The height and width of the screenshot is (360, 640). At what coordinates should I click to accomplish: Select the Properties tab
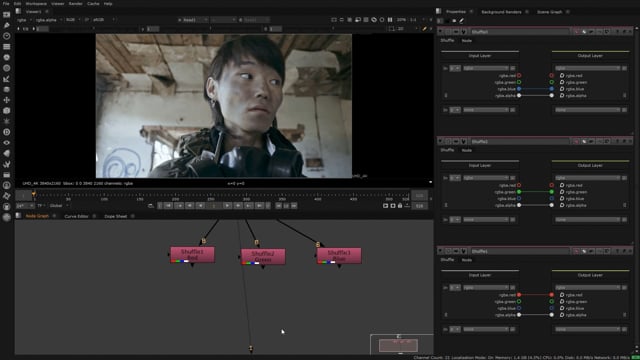pos(456,12)
